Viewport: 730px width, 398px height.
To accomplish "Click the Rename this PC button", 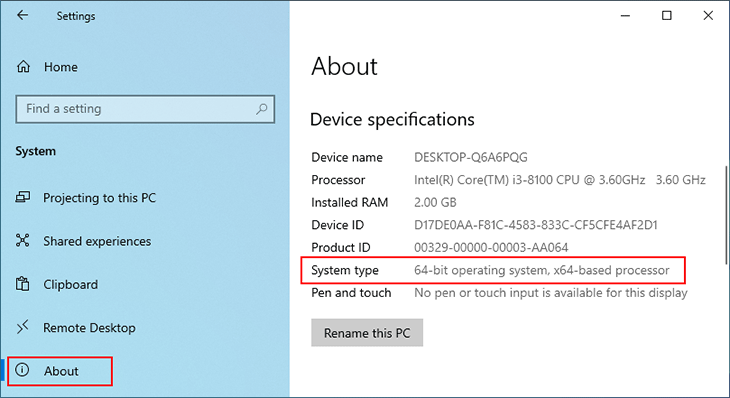I will pyautogui.click(x=367, y=333).
